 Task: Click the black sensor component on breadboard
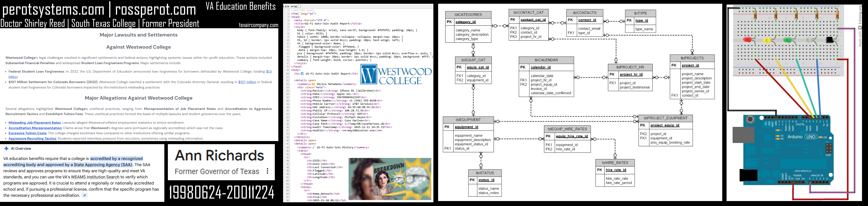tap(830, 40)
